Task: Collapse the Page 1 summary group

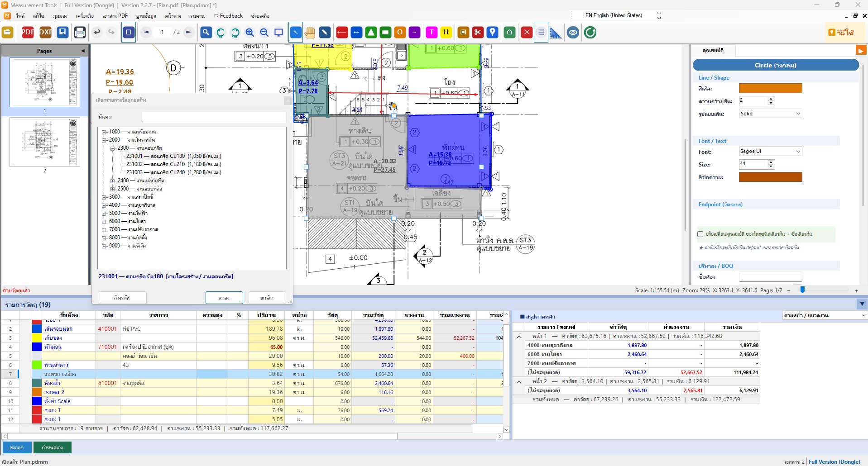Action: [519, 336]
